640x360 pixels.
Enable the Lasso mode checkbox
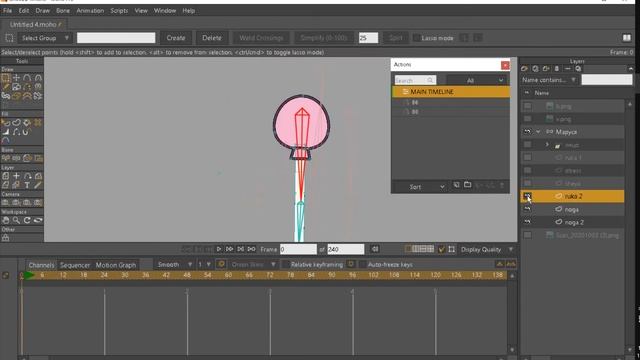click(x=416, y=38)
